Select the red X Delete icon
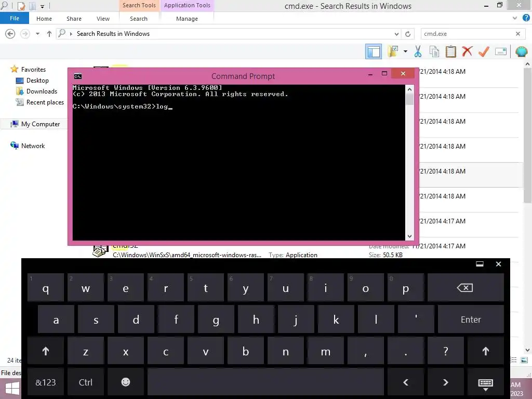This screenshot has width=532, height=399. click(467, 51)
